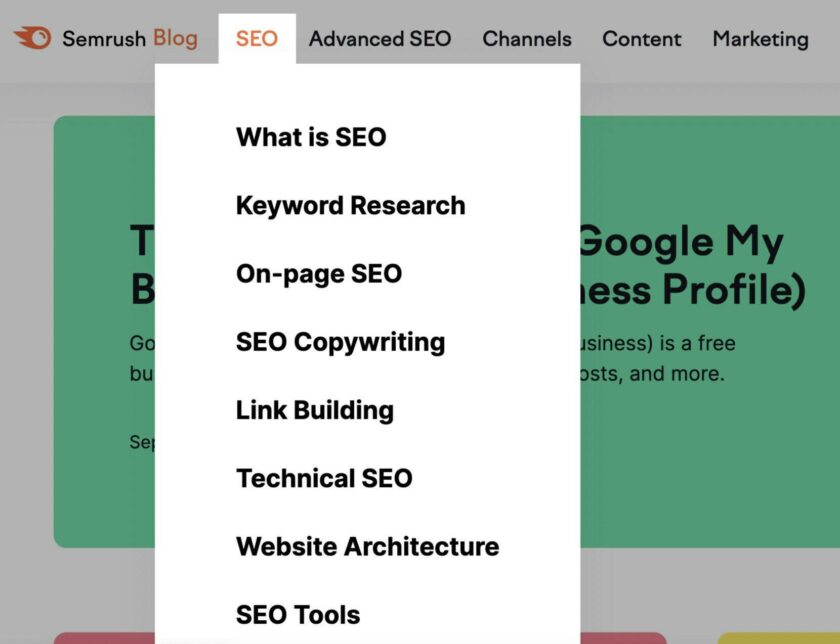This screenshot has width=840, height=644.
Task: Open the Content nav menu
Action: pos(642,39)
